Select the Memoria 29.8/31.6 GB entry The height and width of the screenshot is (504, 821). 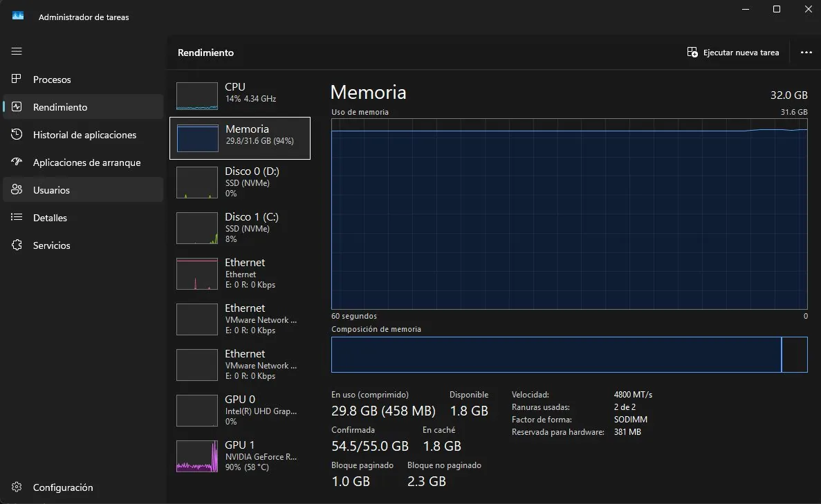coord(240,138)
